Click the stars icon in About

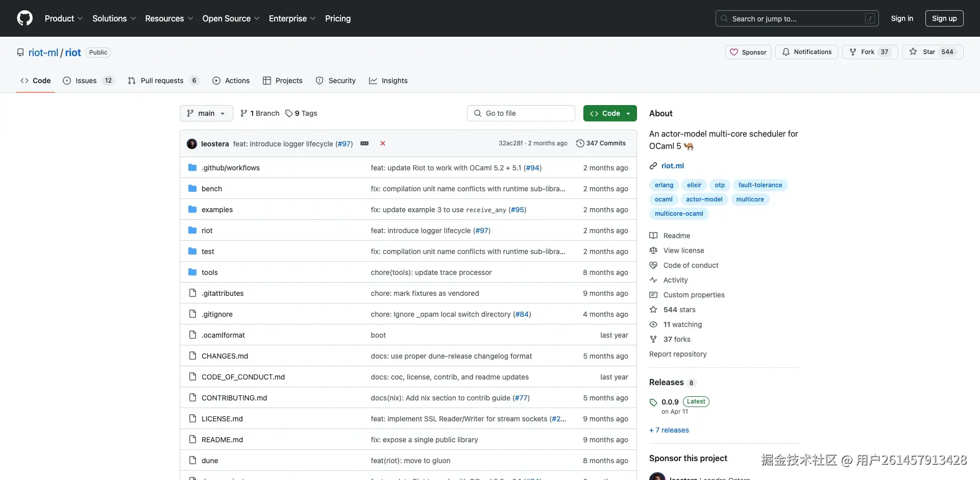point(653,310)
